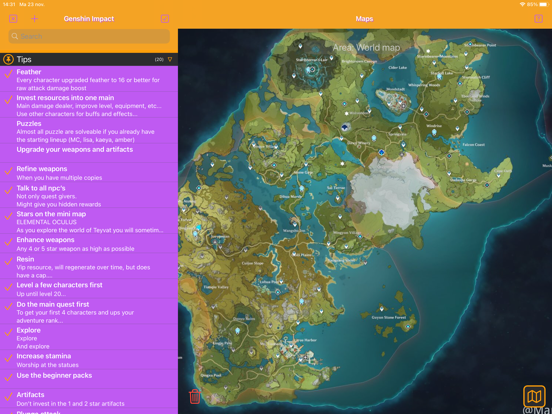
Task: Select the Resin tip title
Action: [x=25, y=259]
